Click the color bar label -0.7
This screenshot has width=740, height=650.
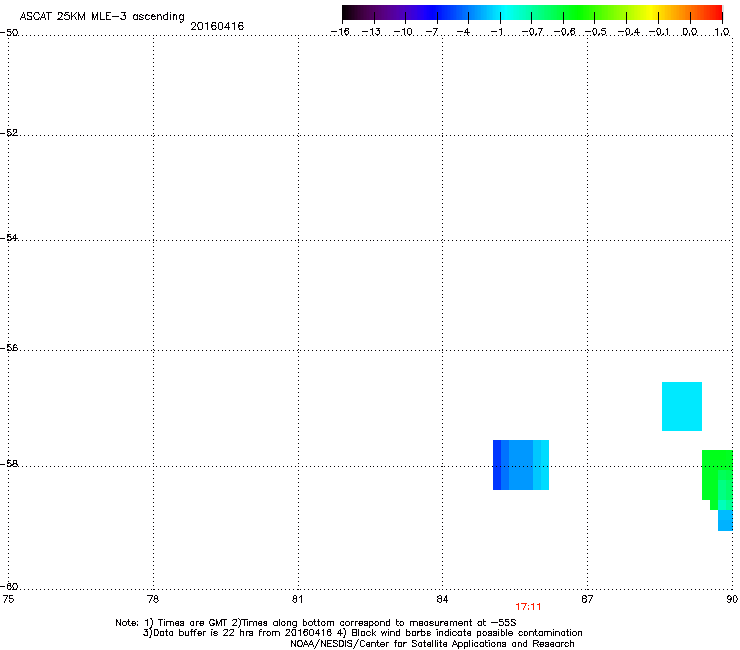click(x=532, y=32)
